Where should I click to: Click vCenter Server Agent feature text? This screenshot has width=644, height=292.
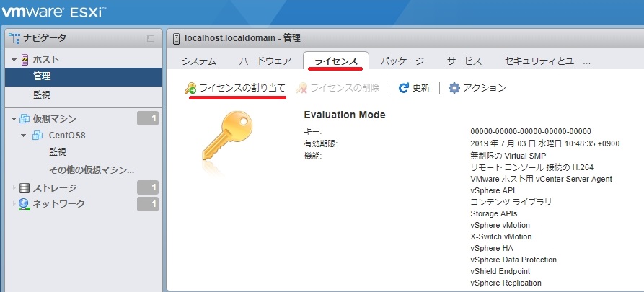tap(541, 179)
